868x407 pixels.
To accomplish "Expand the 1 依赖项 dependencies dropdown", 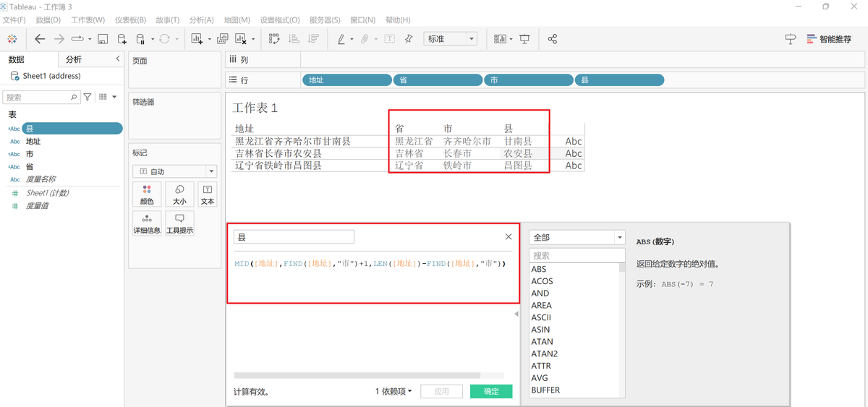I will 393,391.
